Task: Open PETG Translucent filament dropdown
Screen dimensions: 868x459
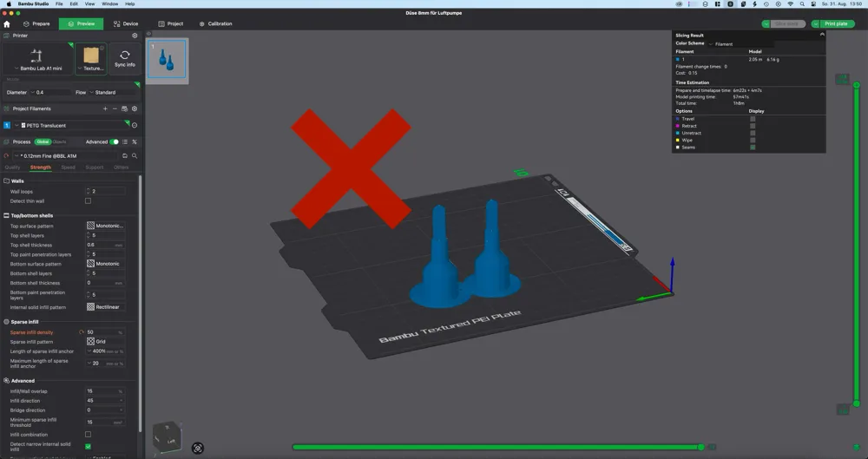Action: point(71,125)
